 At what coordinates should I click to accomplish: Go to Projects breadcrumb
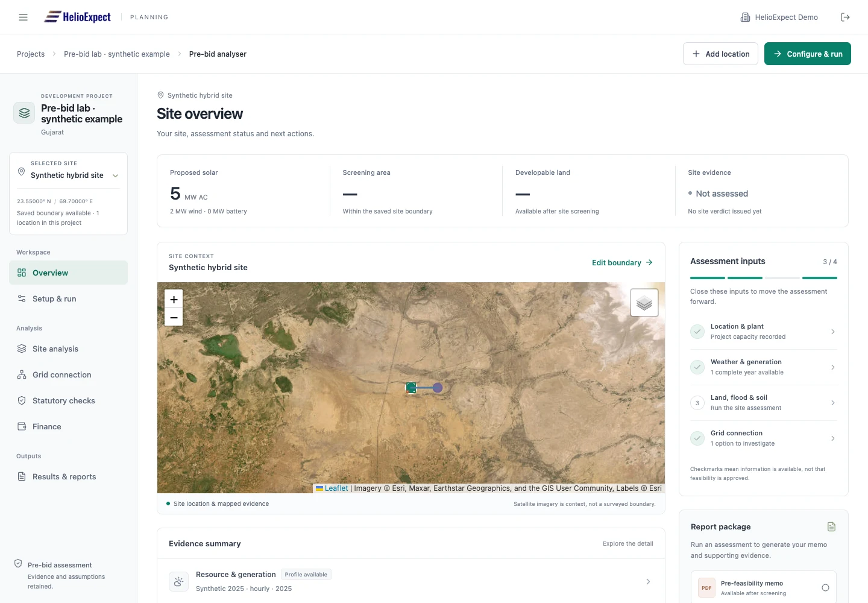click(x=31, y=54)
